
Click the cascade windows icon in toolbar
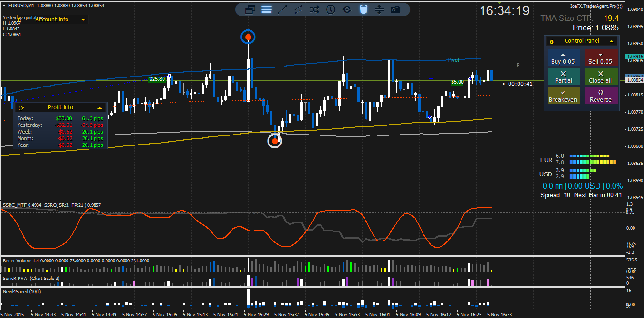[250, 9]
